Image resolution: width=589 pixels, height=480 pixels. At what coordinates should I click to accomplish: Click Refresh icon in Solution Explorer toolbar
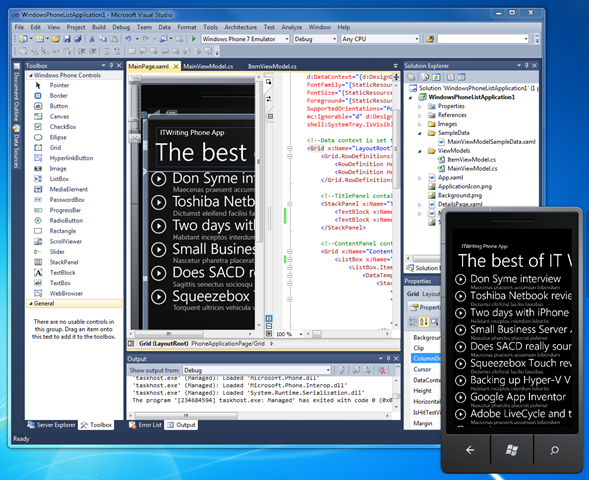coord(436,77)
